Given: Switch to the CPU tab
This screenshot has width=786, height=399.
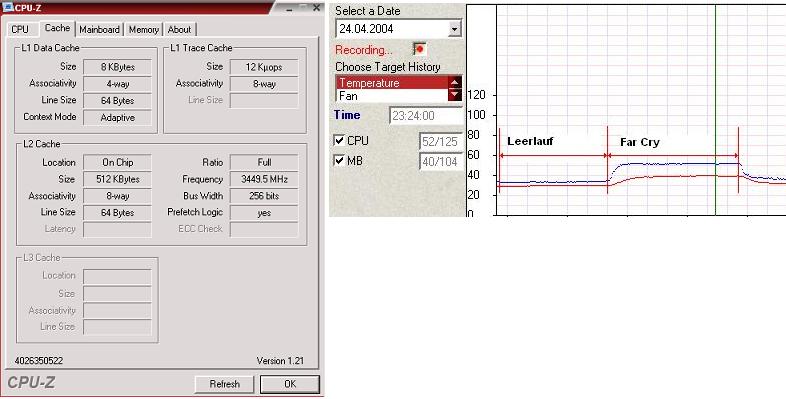Looking at the screenshot, I should click(20, 30).
